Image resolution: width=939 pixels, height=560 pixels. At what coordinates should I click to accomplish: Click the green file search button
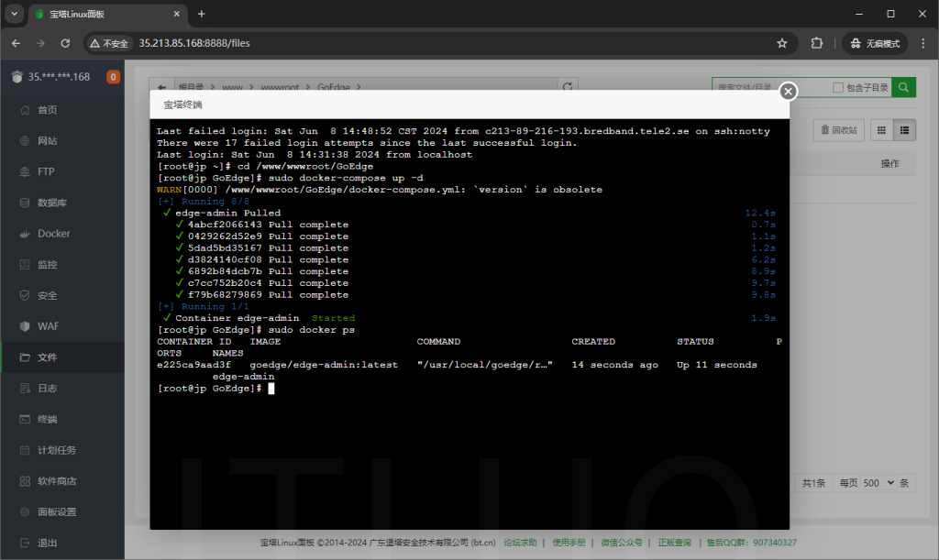[x=904, y=87]
